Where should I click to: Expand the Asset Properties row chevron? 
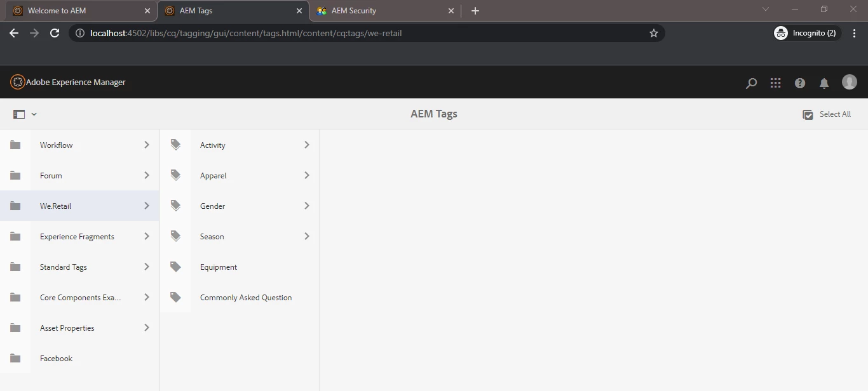click(147, 328)
